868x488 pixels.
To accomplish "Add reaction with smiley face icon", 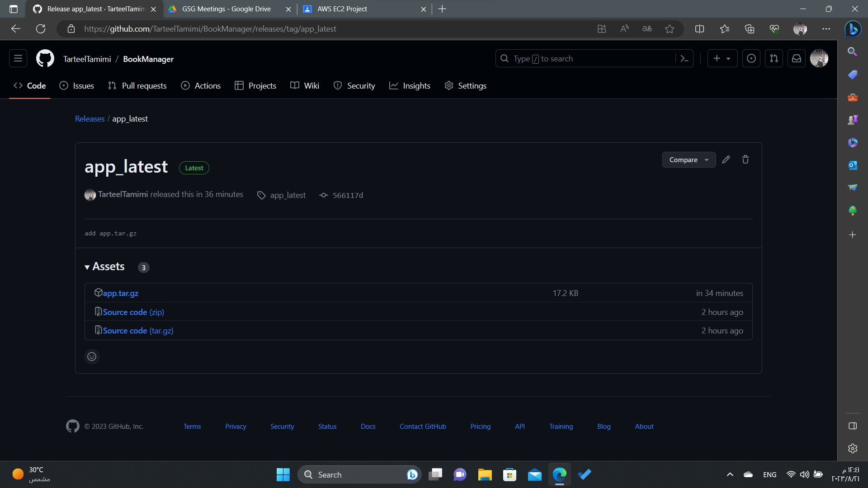I will tap(92, 357).
